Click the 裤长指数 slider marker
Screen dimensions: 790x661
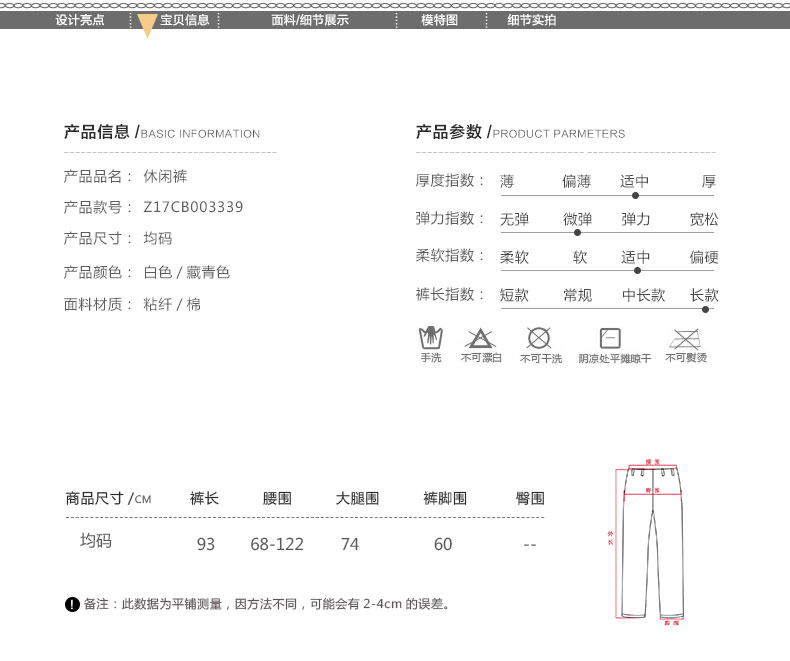tap(706, 309)
